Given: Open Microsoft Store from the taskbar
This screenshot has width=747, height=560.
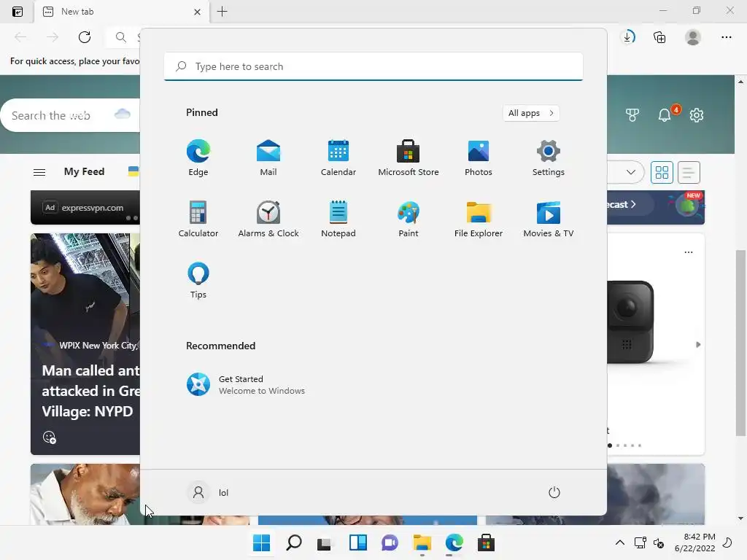Looking at the screenshot, I should coord(486,542).
